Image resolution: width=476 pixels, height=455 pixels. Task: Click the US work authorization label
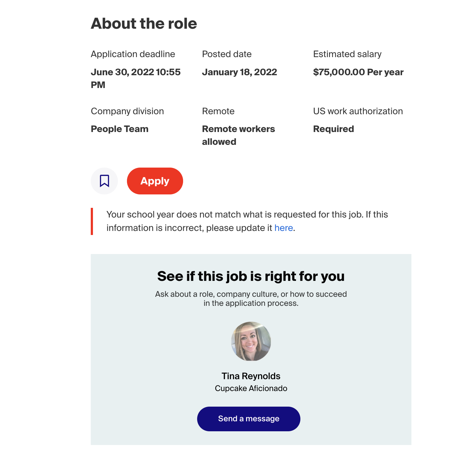[x=358, y=111]
